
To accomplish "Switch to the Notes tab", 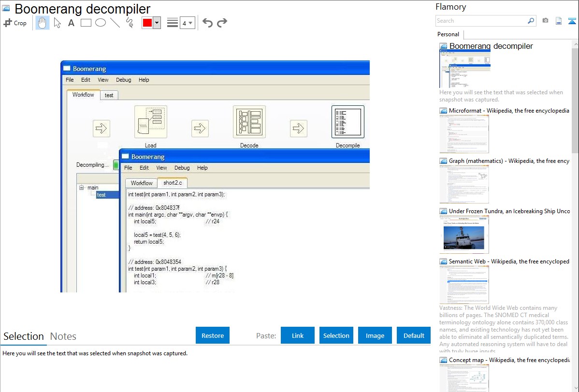I will click(63, 336).
